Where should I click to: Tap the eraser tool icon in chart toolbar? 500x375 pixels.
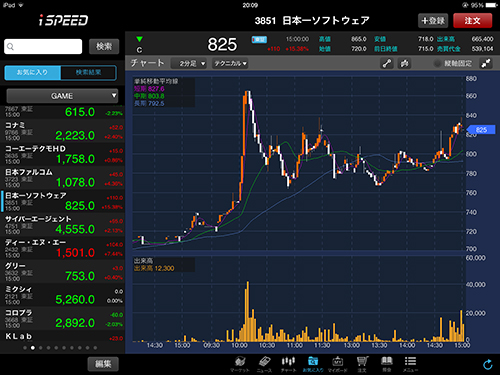click(x=405, y=63)
